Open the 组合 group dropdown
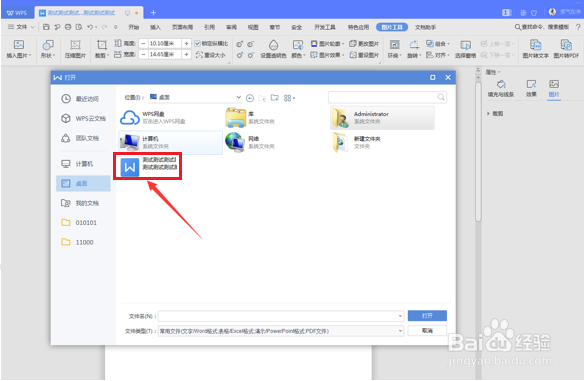Screen dimensions: 584x381 [x=438, y=44]
